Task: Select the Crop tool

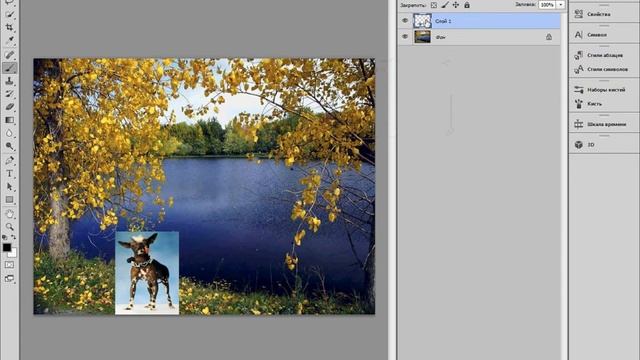Action: coord(9,27)
